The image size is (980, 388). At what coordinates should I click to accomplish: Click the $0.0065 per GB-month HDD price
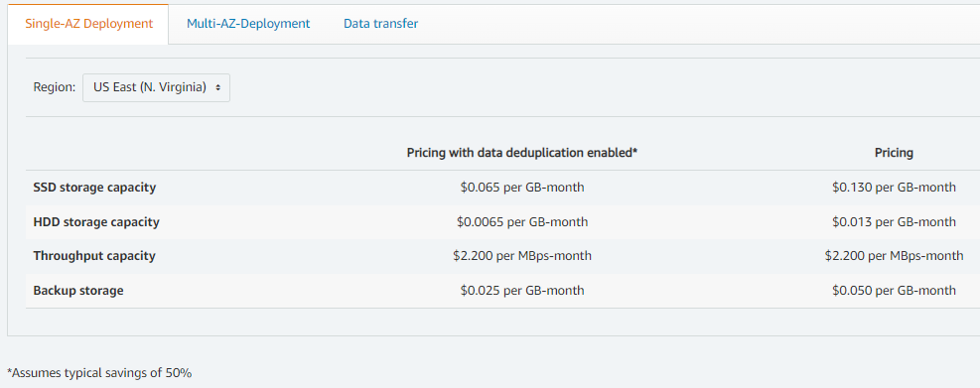(522, 222)
